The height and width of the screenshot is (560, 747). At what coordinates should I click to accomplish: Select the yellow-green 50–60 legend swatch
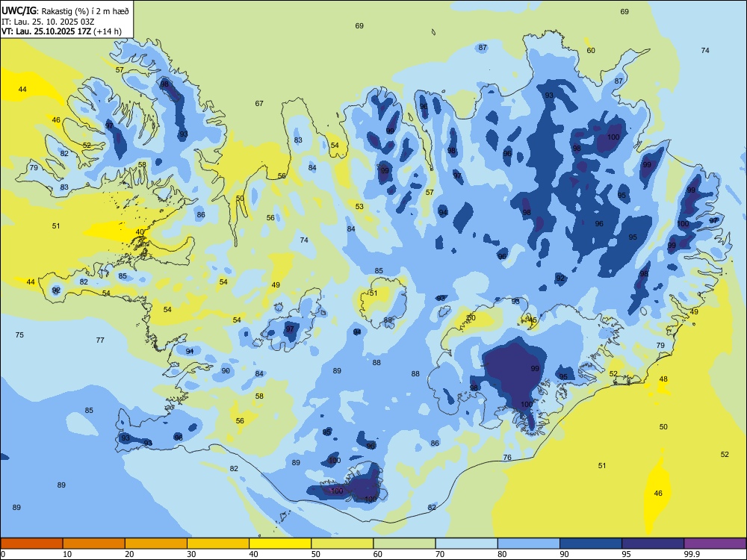point(342,544)
